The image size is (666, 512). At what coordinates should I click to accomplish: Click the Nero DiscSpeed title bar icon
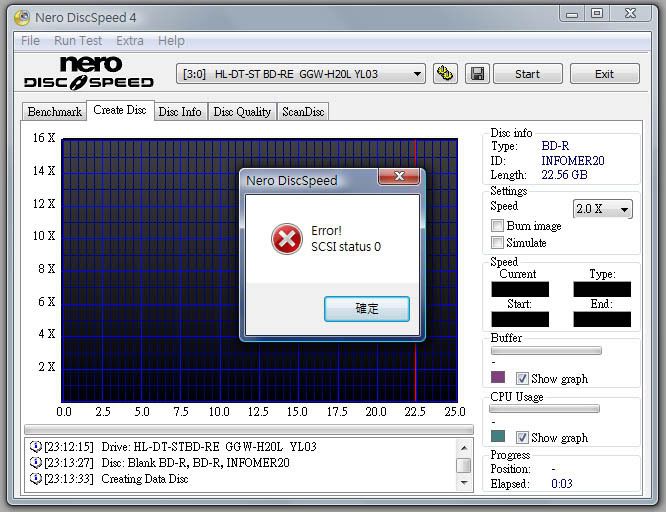point(22,17)
